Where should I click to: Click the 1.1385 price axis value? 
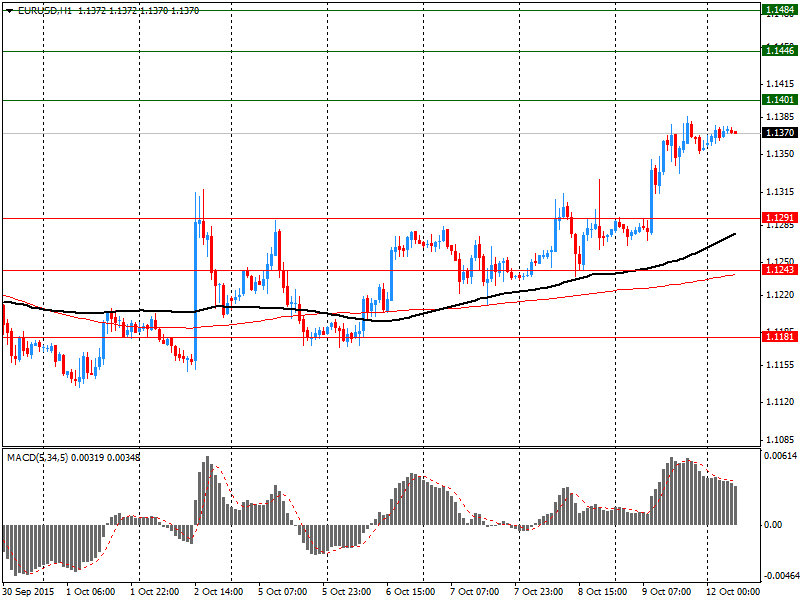[x=780, y=117]
